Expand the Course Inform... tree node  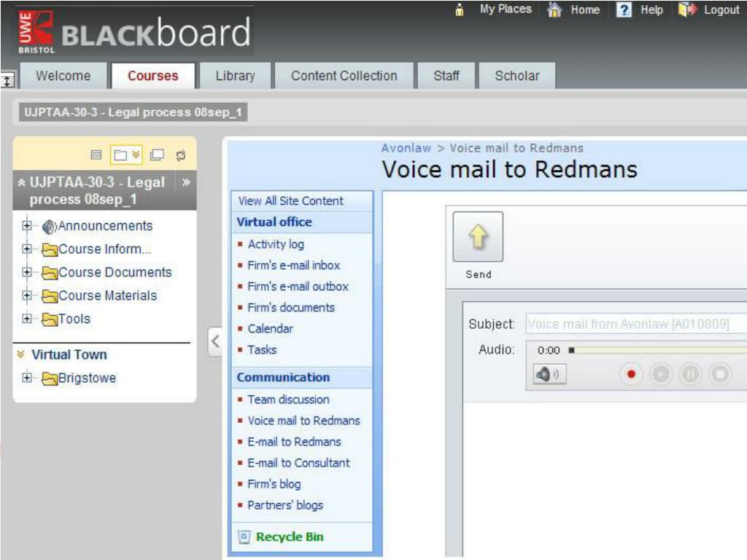click(27, 249)
